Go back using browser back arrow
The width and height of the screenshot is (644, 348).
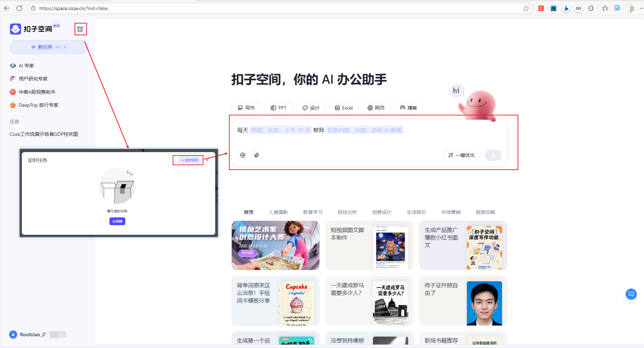tap(7, 8)
